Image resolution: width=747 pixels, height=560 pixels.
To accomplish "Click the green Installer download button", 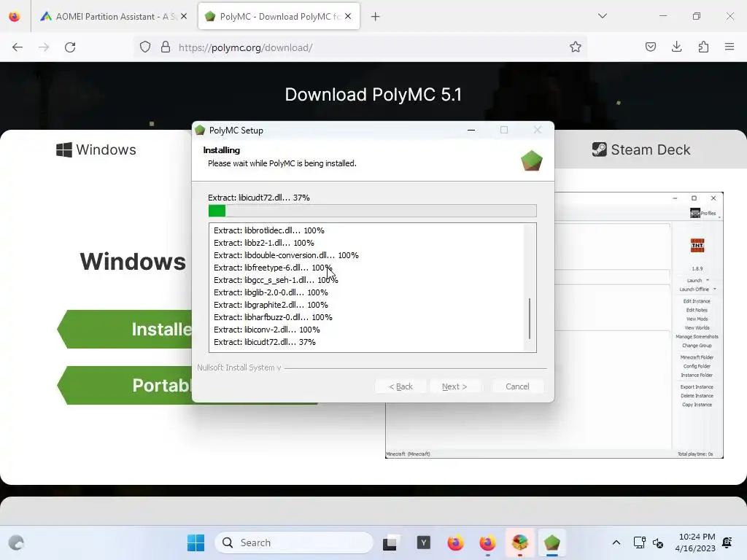I will pyautogui.click(x=125, y=329).
